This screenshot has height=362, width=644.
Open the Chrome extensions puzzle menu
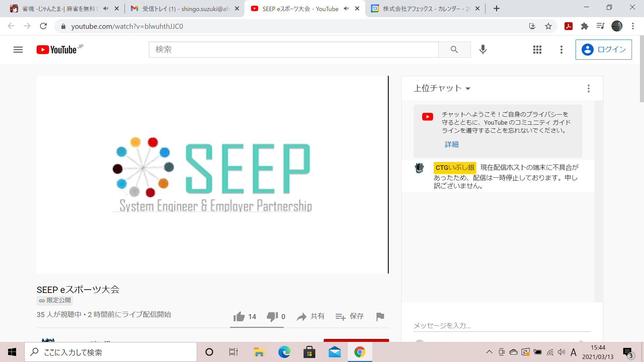[585, 26]
